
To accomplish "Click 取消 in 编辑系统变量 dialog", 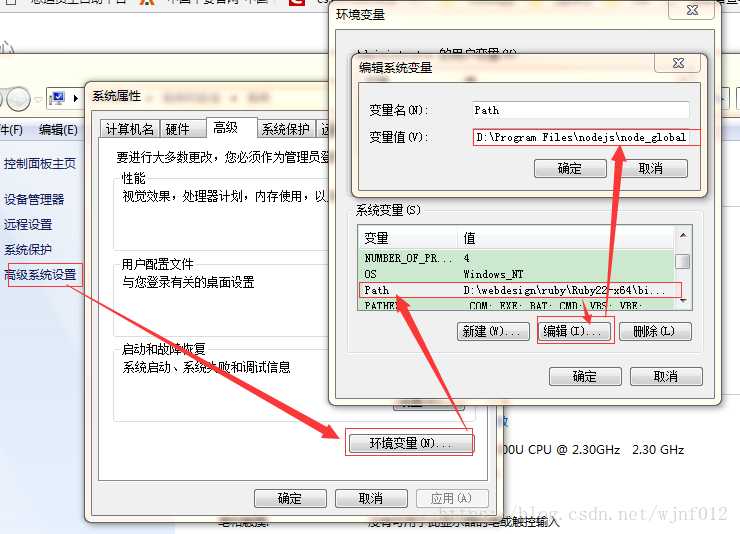I will [x=651, y=168].
